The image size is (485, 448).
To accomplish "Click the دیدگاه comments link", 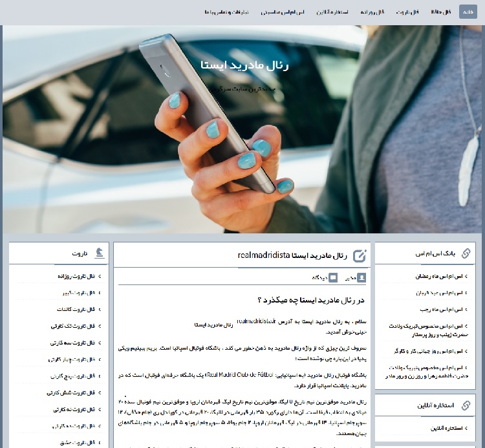I will coord(319,278).
